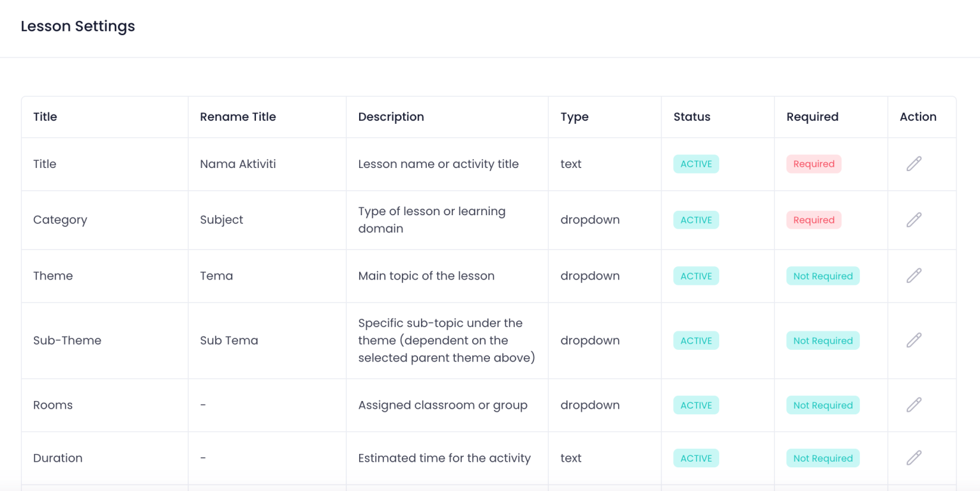Click the Not Required badge on Duration
The width and height of the screenshot is (980, 491).
pos(823,458)
